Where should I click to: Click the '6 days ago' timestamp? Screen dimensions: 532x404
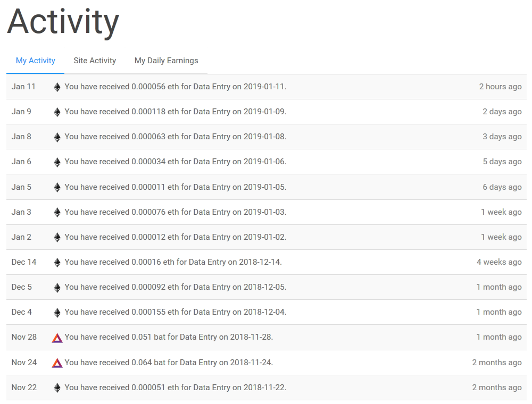(x=502, y=187)
